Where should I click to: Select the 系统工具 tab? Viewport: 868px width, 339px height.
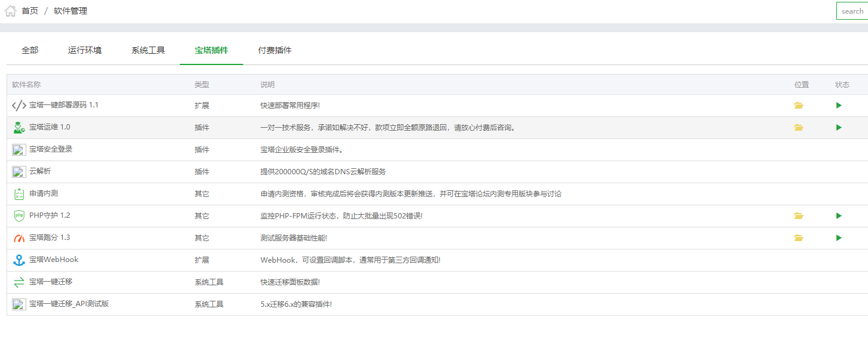click(148, 51)
